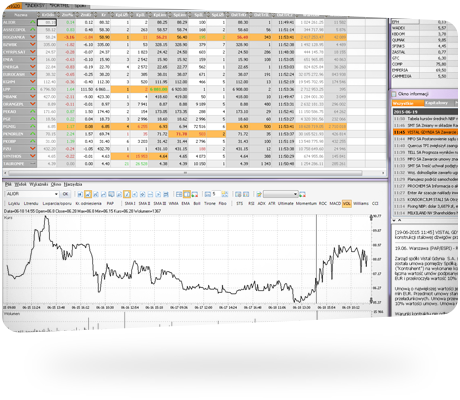Toggle the VOL indicator

point(347,203)
